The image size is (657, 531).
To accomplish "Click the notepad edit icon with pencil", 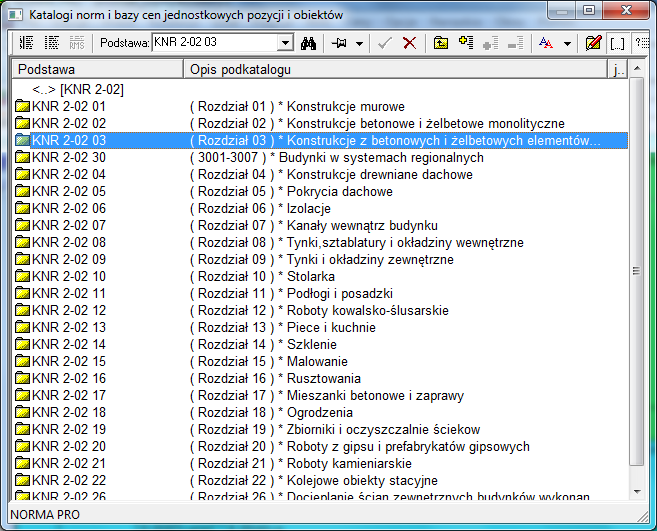I will click(593, 43).
